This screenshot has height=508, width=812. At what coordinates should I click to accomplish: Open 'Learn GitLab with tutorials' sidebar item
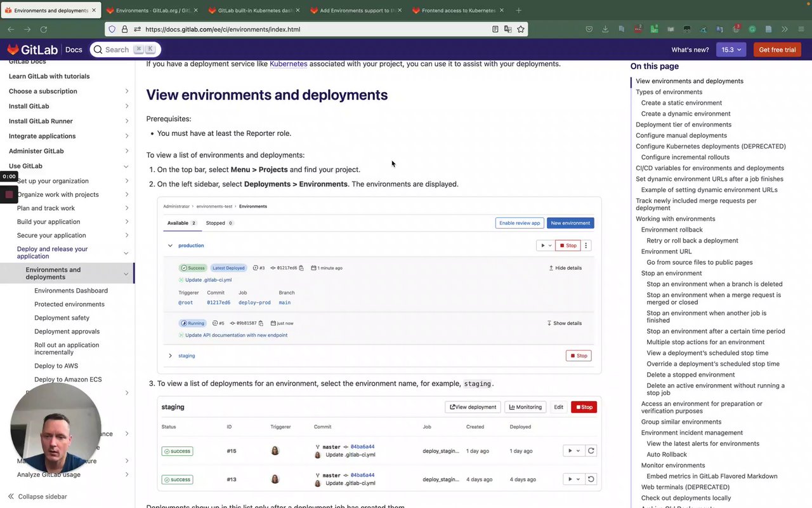(x=49, y=76)
